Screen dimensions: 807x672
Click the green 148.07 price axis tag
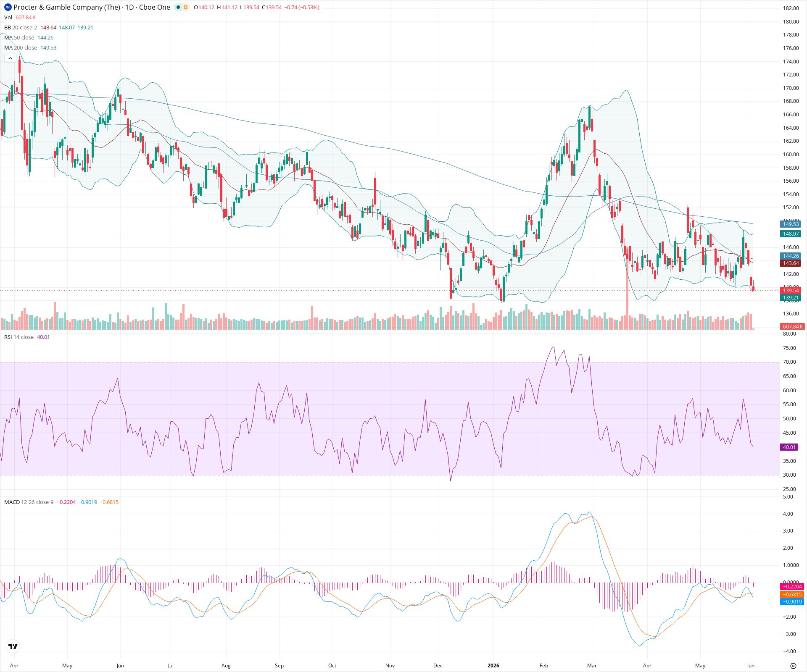(x=791, y=234)
